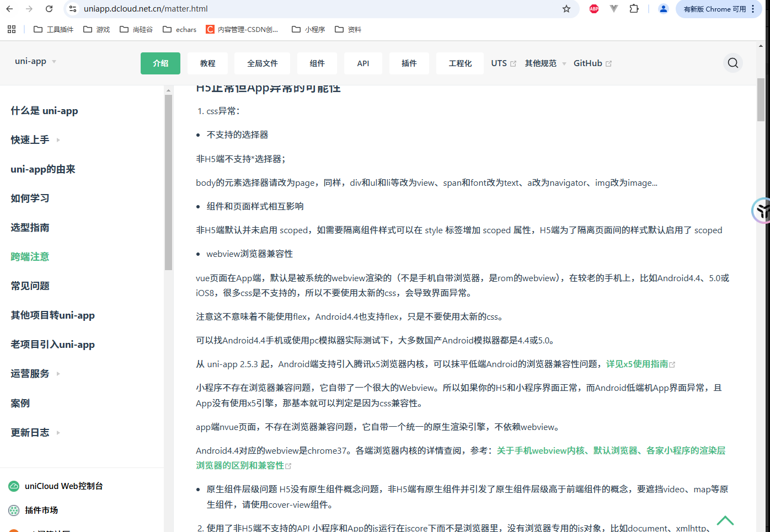
Task: Open the 小程序 bookmark folder
Action: tap(308, 29)
